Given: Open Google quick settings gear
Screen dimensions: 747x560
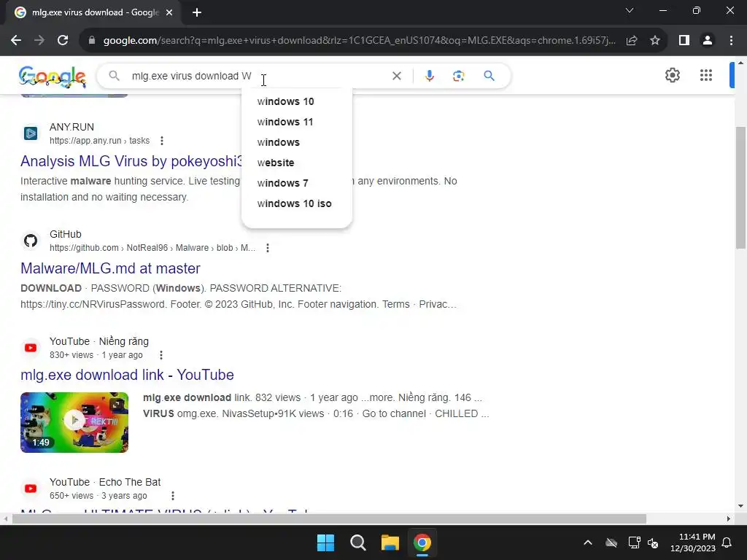Looking at the screenshot, I should (672, 75).
